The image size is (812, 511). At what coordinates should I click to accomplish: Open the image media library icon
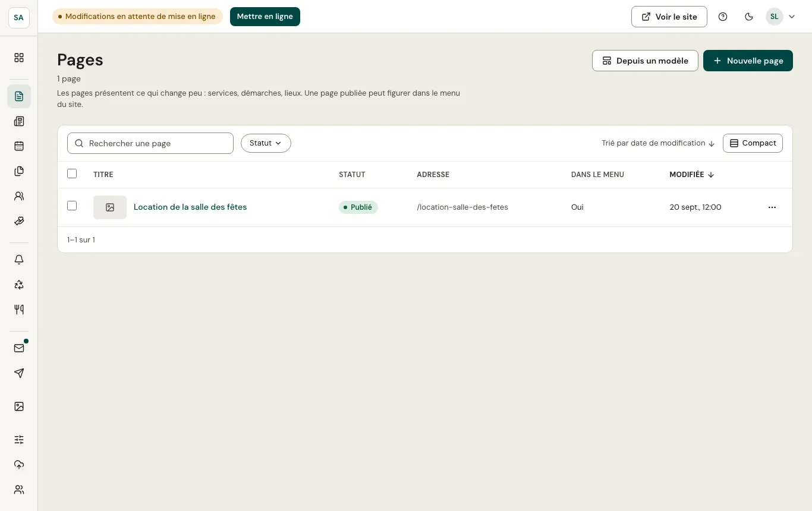(19, 406)
